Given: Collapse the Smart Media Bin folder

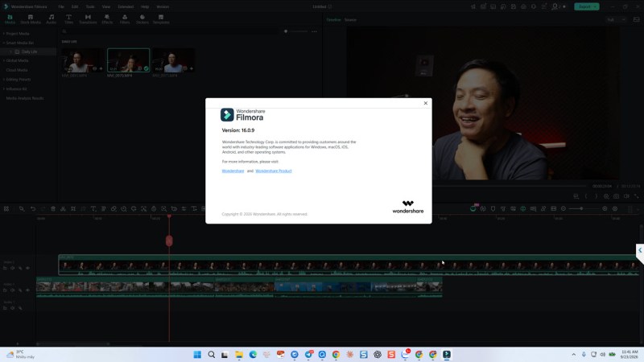Looking at the screenshot, I should (4, 43).
